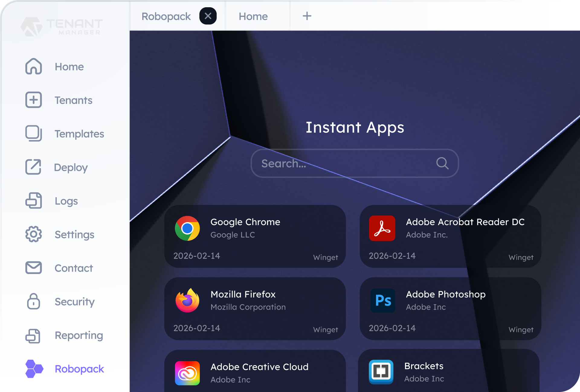Close the Robopack tab
The width and height of the screenshot is (580, 392).
pos(208,16)
